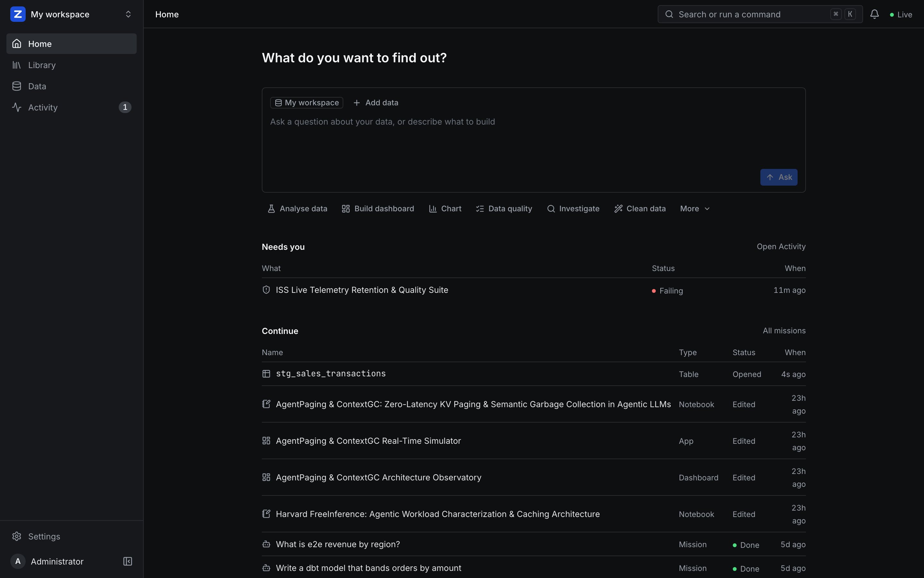Click the blue Z workspace logo
Image resolution: width=924 pixels, height=578 pixels.
[x=18, y=14]
